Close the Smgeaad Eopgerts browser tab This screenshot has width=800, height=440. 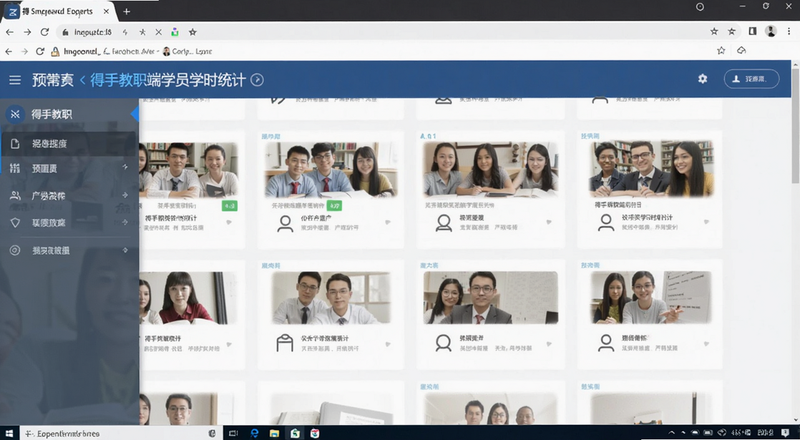[x=108, y=11]
